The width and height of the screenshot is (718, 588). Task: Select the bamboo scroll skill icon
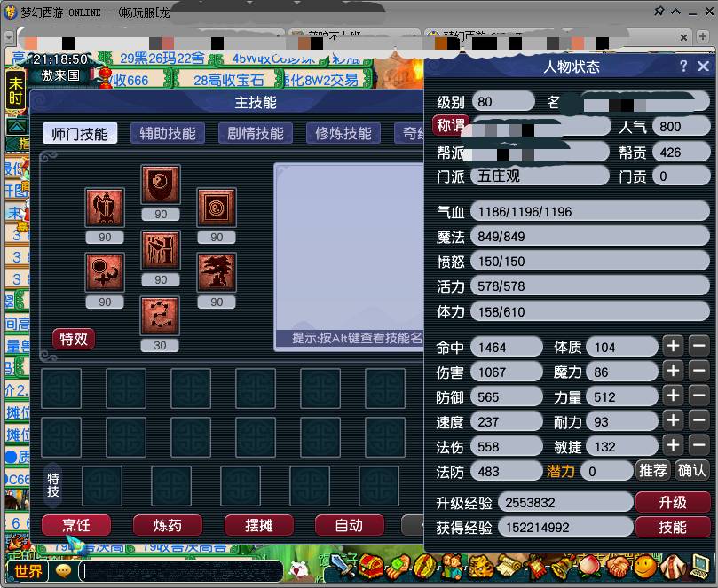(x=161, y=250)
